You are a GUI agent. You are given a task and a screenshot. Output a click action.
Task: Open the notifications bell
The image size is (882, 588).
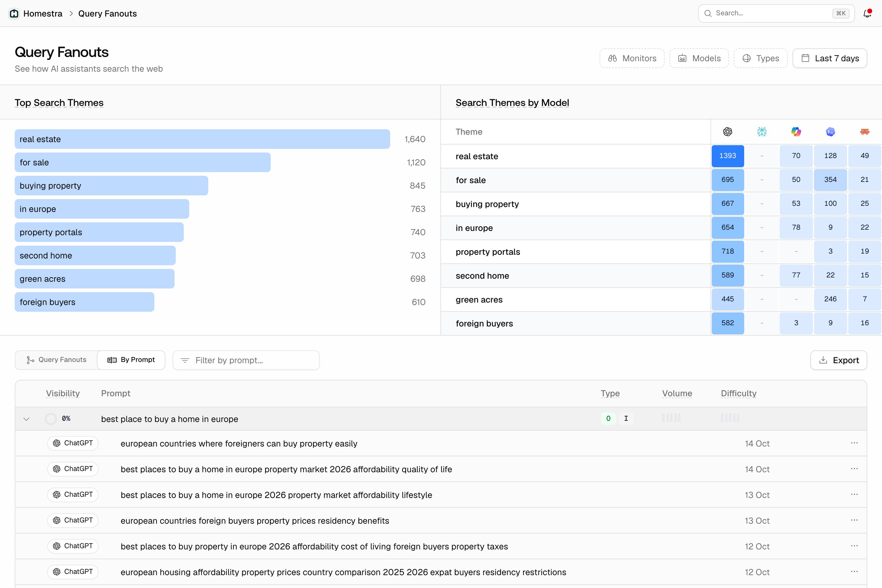(867, 13)
